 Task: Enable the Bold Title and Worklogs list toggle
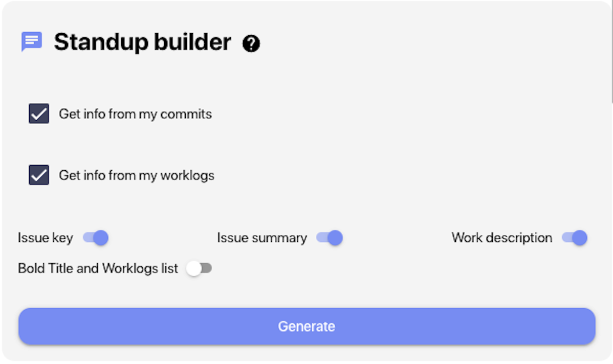click(x=199, y=268)
